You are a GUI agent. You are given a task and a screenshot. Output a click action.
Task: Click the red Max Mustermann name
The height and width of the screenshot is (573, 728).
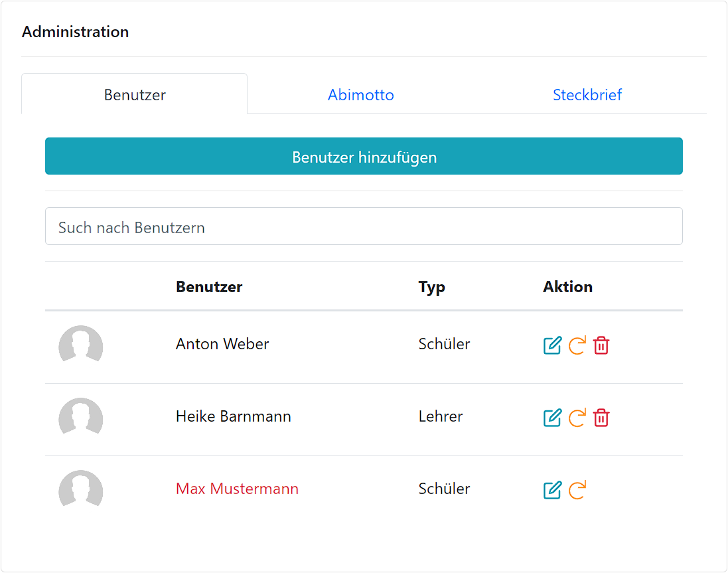pos(238,489)
